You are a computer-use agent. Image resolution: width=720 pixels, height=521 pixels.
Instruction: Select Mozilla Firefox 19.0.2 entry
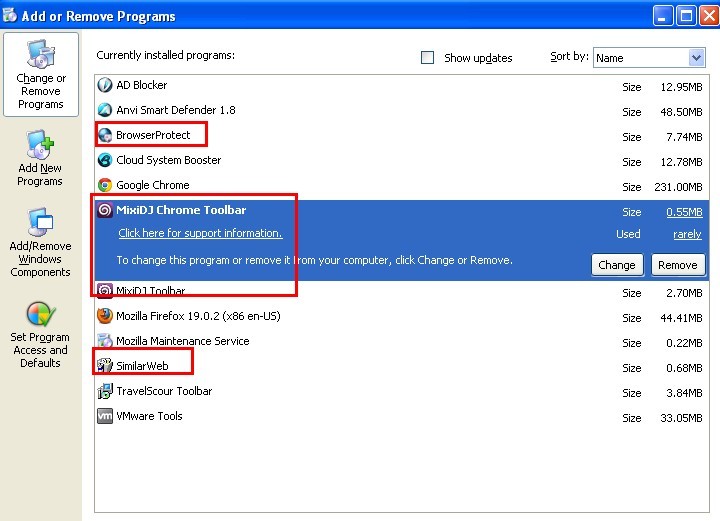[198, 316]
